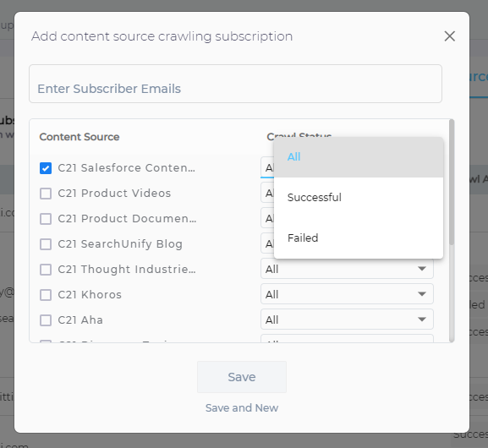This screenshot has width=488, height=448.
Task: Check the C21 Product Videos checkbox
Action: pos(46,194)
